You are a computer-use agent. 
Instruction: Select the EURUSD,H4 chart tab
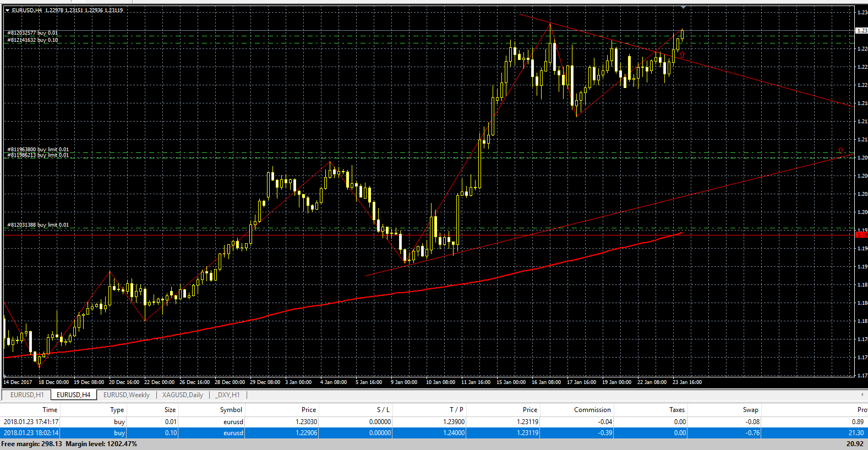point(74,395)
